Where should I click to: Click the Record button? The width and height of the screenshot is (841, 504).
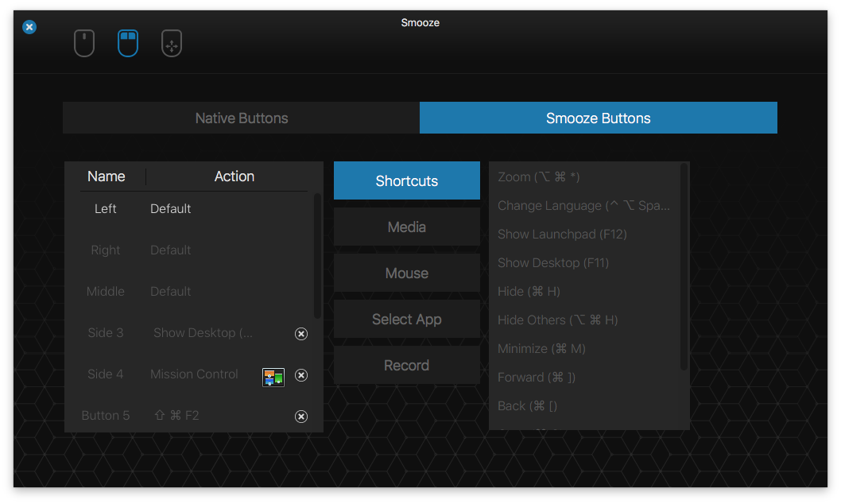(x=406, y=365)
